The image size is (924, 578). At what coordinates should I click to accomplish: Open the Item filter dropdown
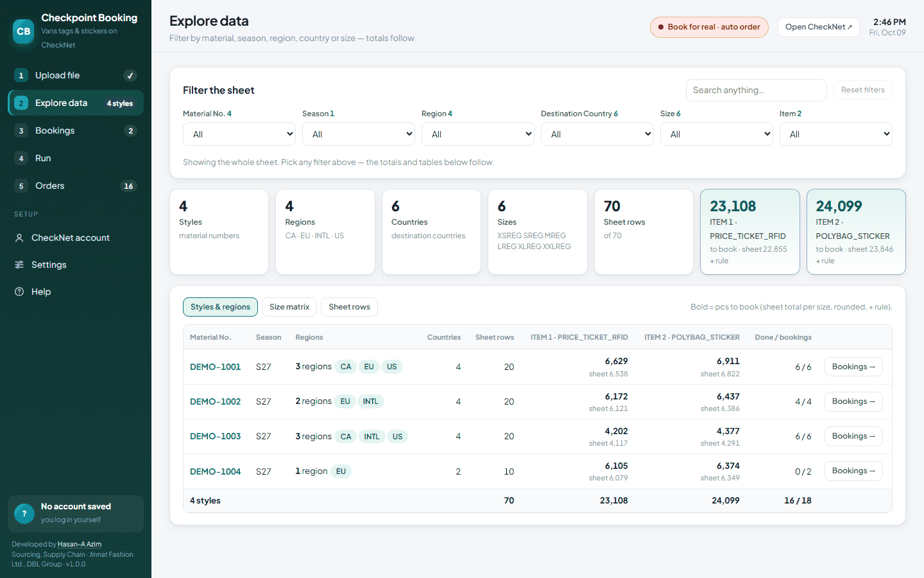pos(836,134)
